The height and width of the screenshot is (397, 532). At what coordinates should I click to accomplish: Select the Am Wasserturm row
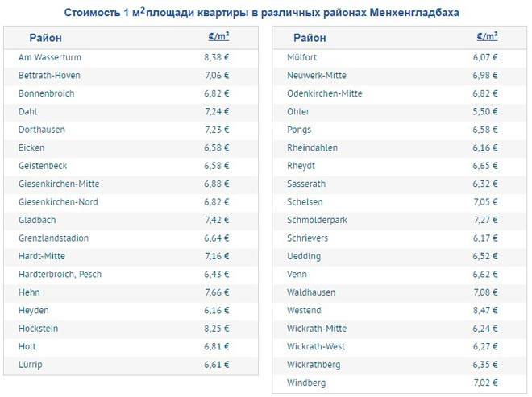click(131, 57)
